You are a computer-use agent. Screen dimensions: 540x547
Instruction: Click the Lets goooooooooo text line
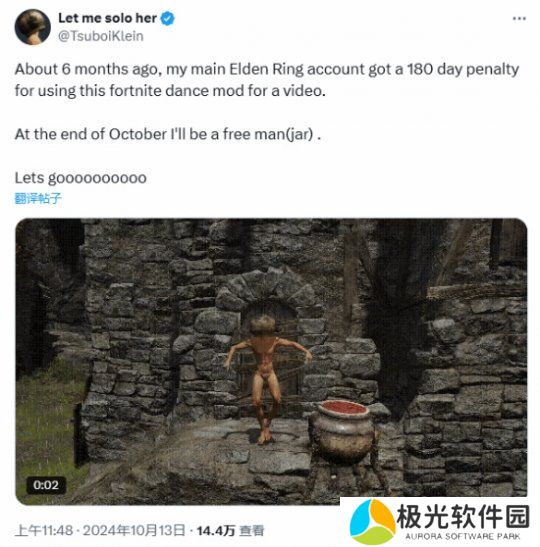pyautogui.click(x=81, y=178)
